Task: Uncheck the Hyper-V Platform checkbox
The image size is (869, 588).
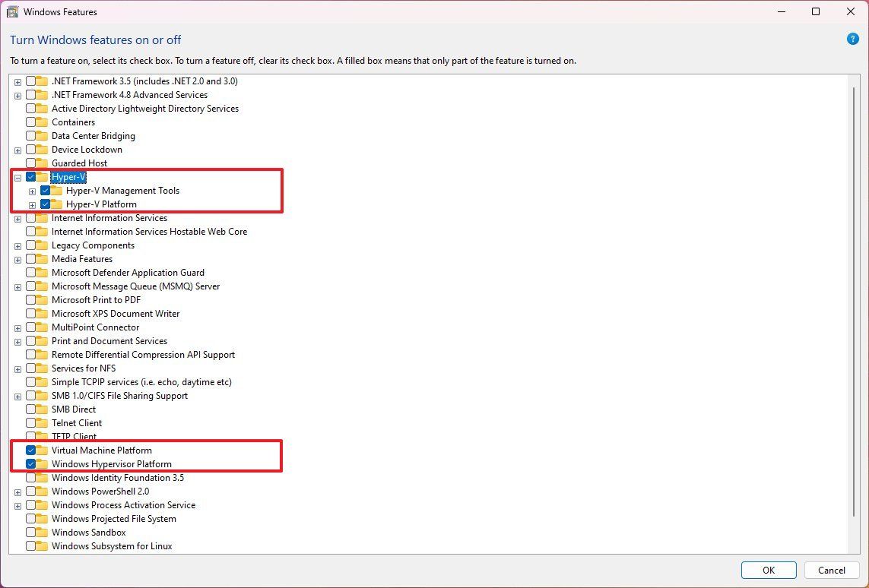Action: [44, 204]
